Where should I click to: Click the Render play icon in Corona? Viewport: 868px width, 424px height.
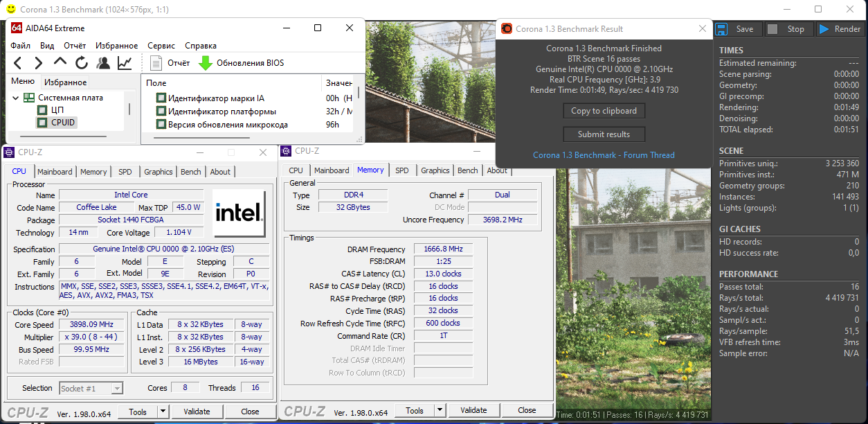pos(824,29)
